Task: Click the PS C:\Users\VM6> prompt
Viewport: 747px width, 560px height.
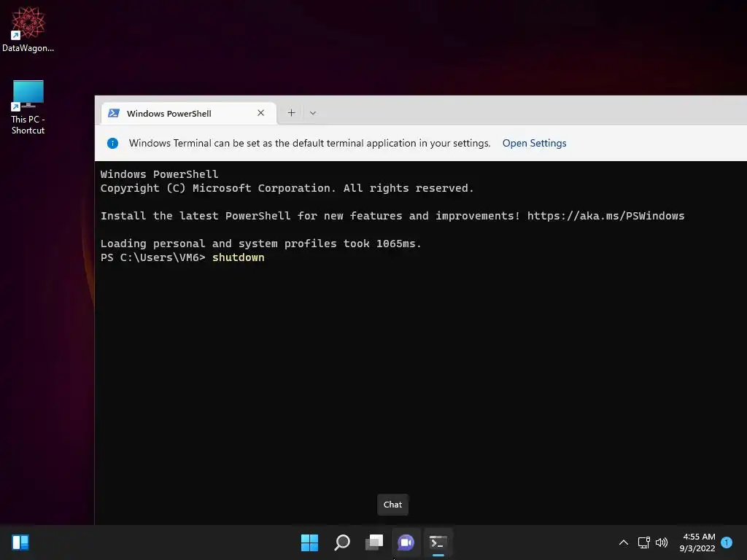Action: click(153, 257)
